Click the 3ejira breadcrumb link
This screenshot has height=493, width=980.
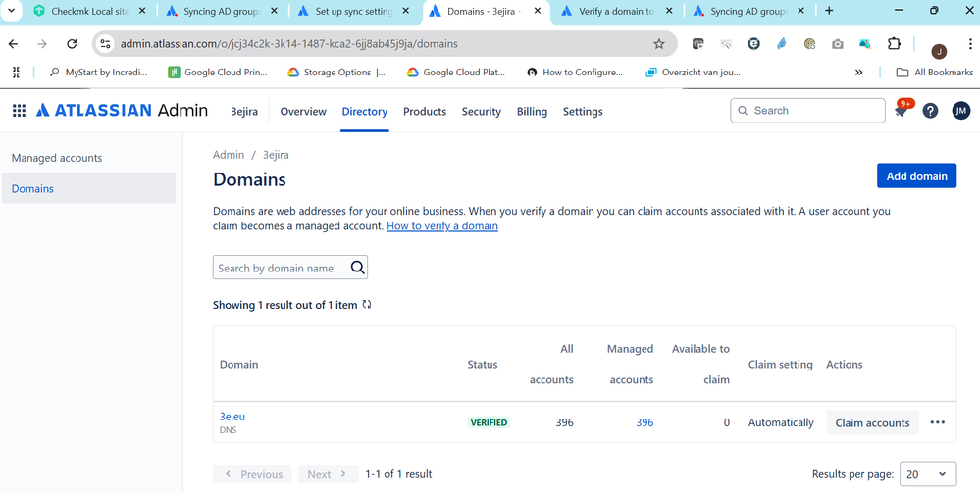pyautogui.click(x=276, y=154)
